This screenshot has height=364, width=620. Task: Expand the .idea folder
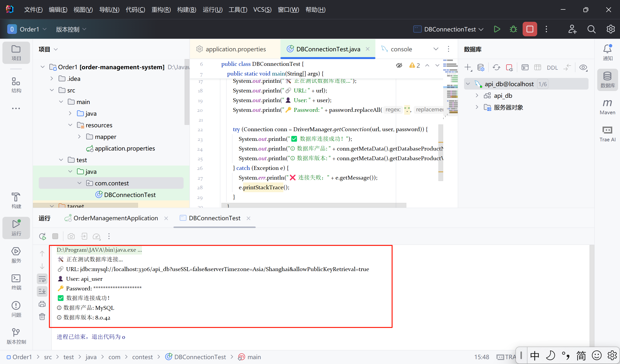(x=52, y=78)
